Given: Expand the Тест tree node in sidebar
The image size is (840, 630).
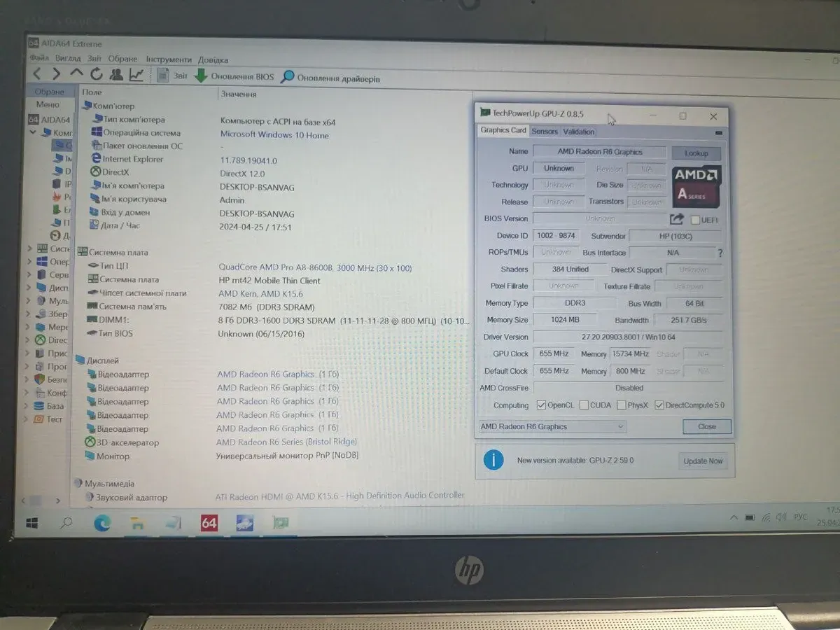Looking at the screenshot, I should [29, 419].
